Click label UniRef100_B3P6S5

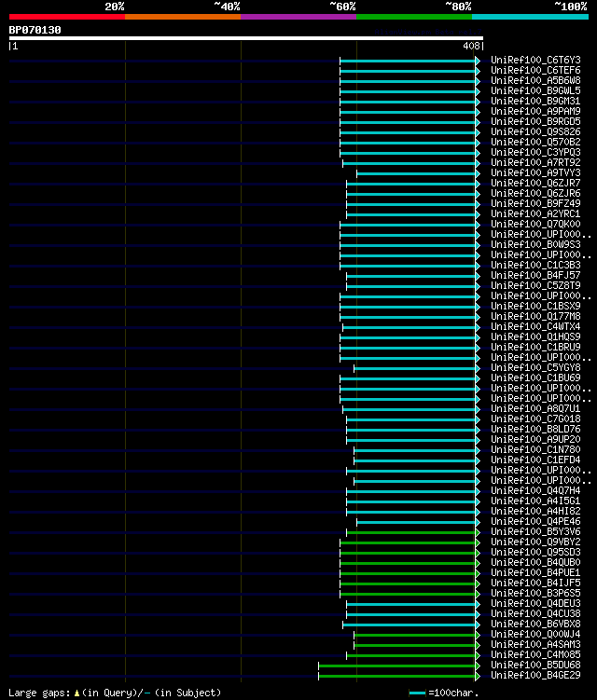coord(535,594)
